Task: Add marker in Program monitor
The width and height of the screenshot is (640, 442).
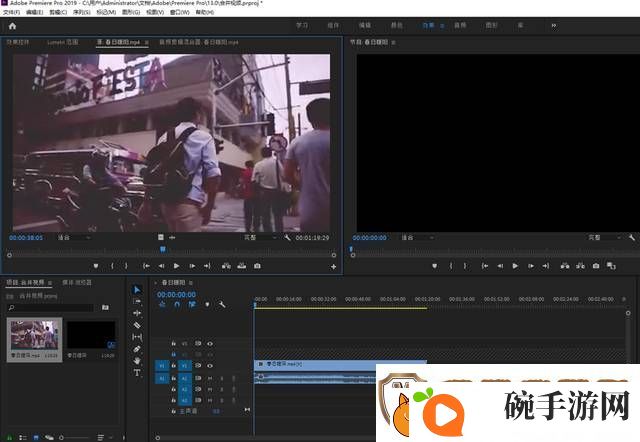Action: point(434,266)
